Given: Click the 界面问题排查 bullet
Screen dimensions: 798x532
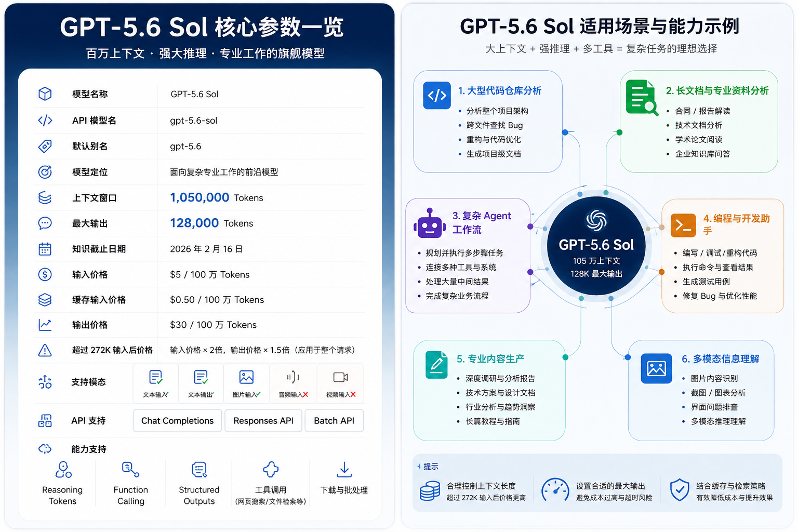Looking at the screenshot, I should coord(714,407).
